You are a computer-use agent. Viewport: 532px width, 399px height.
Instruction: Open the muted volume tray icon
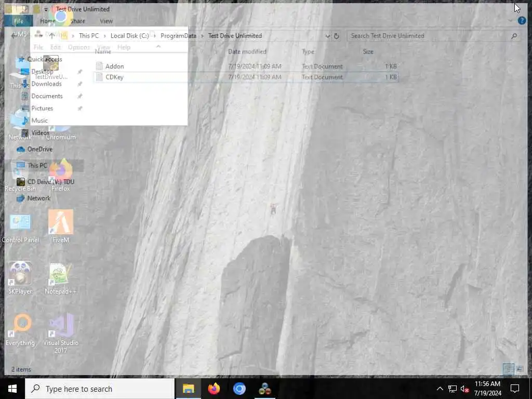point(465,389)
